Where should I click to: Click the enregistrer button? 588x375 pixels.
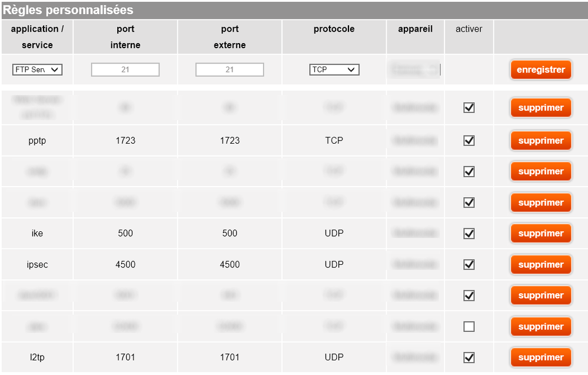coord(540,69)
